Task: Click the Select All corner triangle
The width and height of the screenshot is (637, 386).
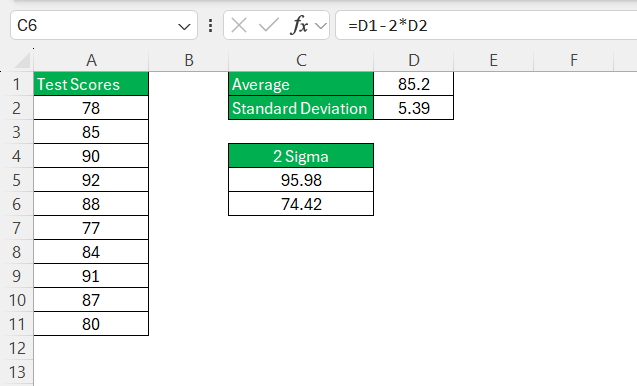Action: pos(22,61)
